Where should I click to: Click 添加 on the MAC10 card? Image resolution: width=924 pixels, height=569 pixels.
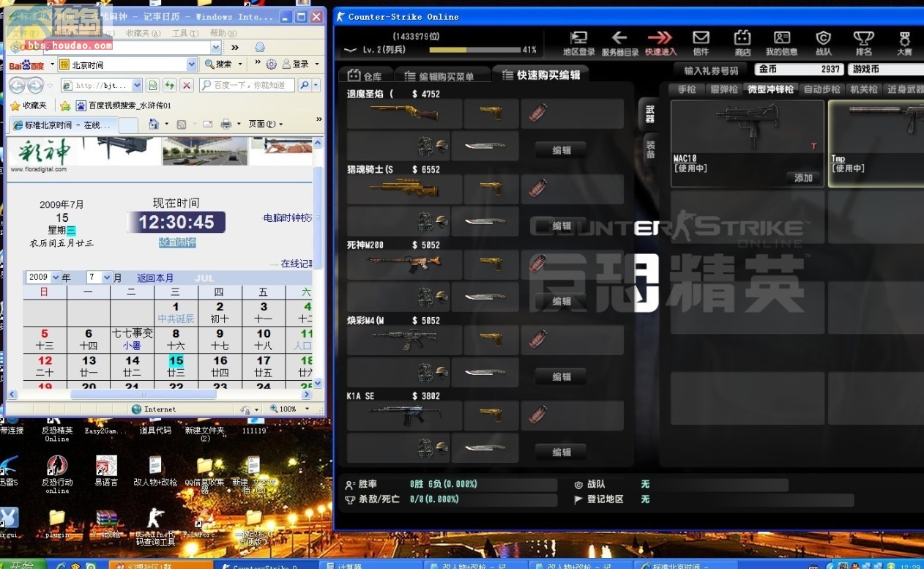804,177
